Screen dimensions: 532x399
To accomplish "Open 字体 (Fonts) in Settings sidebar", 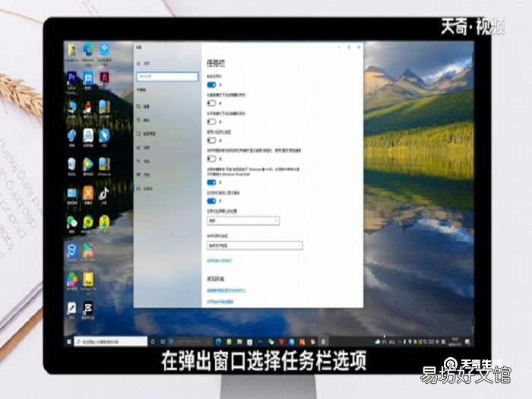I will (144, 161).
